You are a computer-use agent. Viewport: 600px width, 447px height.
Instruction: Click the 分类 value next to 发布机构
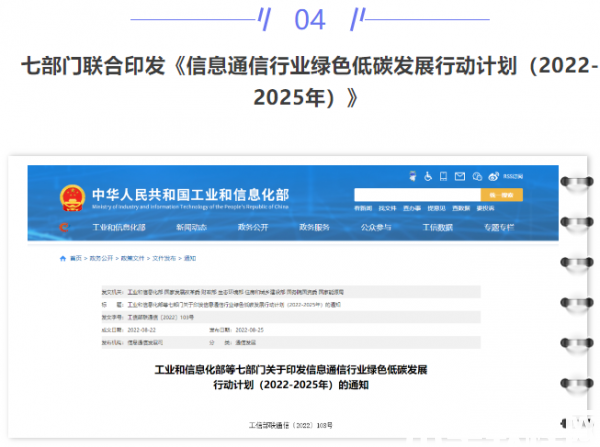tap(246, 343)
